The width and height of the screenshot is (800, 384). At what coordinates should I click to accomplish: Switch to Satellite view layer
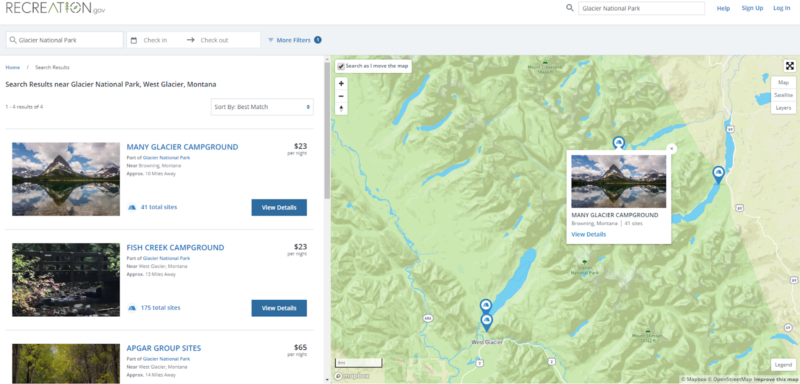[783, 95]
